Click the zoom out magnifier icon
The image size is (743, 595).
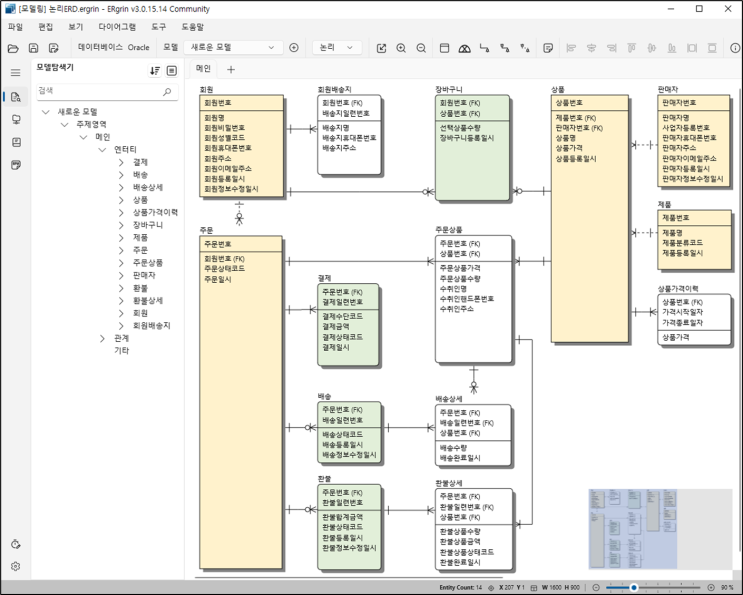point(421,48)
